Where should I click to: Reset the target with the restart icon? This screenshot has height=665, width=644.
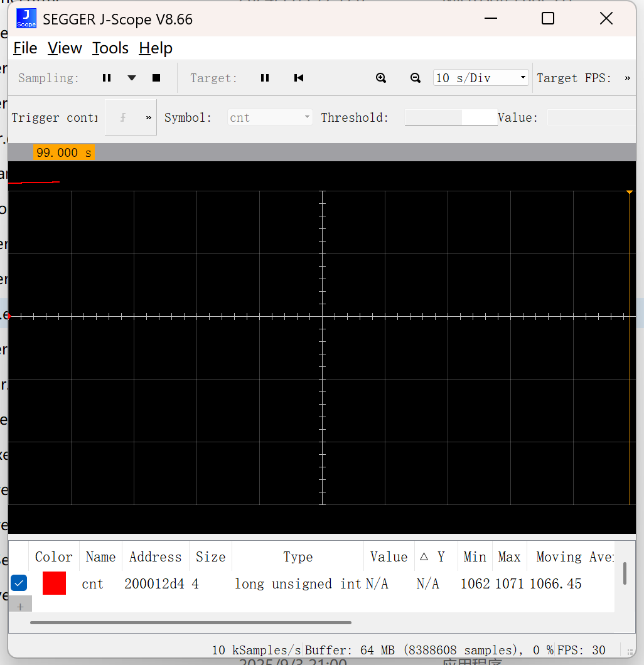[x=299, y=78]
